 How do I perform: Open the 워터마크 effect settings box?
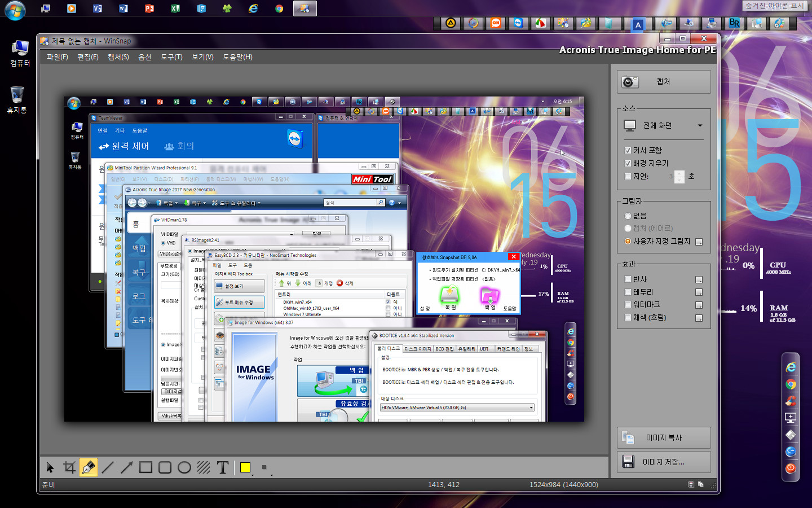699,305
